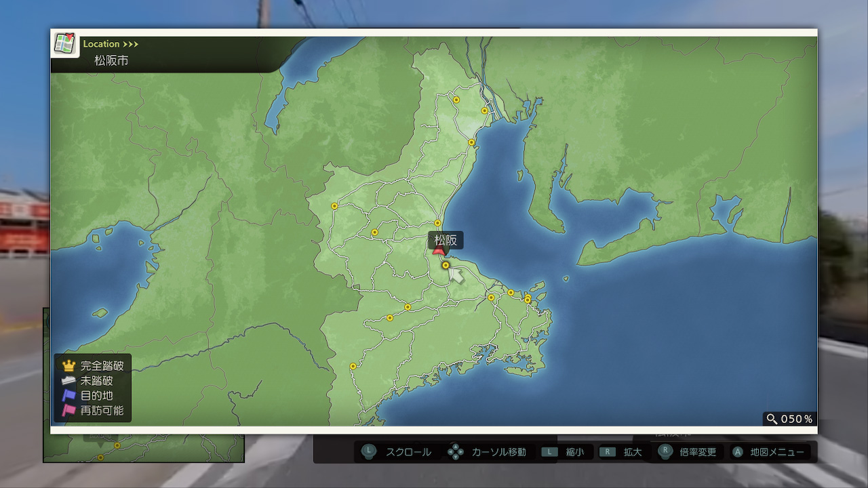Click the blue flag 目的地 legend icon

68,395
